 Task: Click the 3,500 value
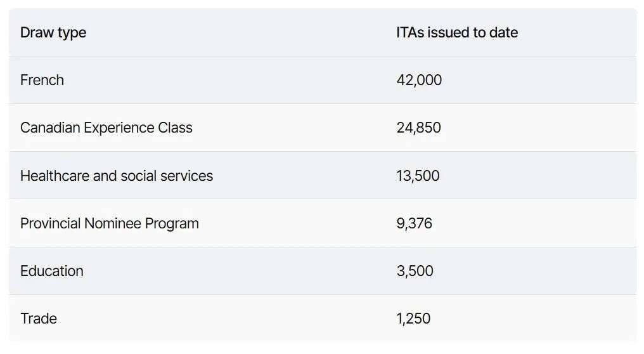click(415, 271)
